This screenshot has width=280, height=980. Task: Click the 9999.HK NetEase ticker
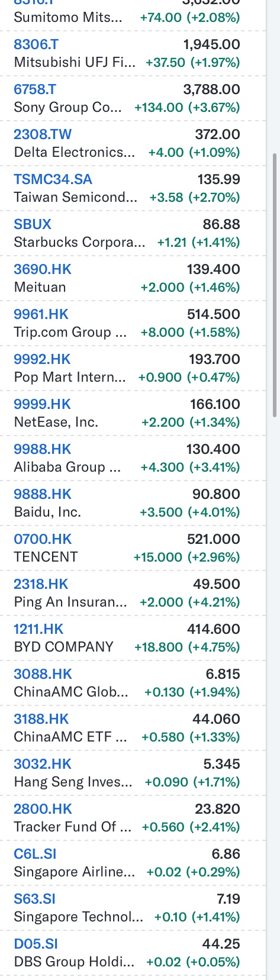(42, 404)
